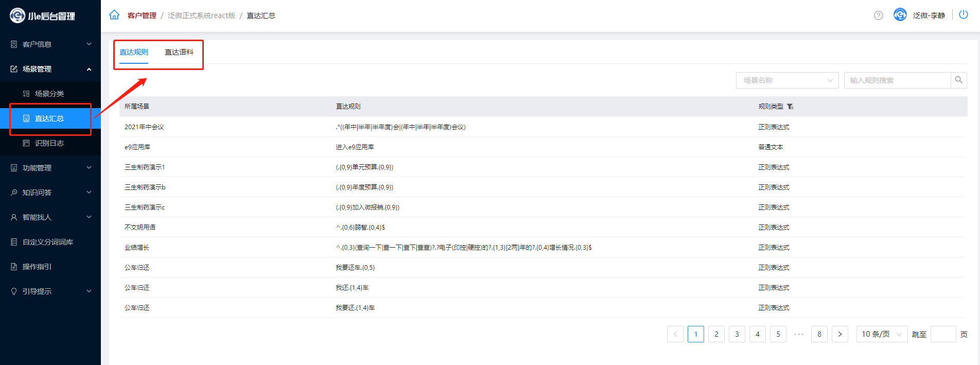Expand the 客户信息 menu chevron
Viewport: 980px width, 365px height.
point(89,44)
